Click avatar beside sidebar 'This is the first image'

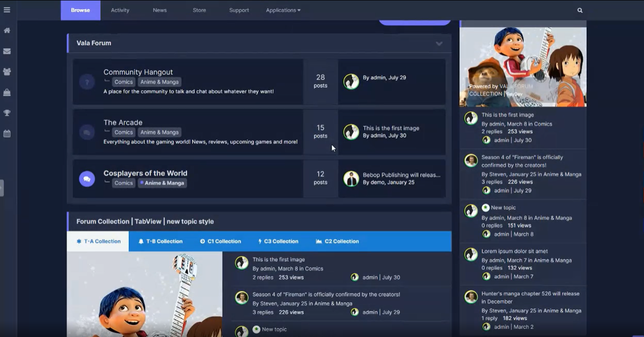coord(471,118)
